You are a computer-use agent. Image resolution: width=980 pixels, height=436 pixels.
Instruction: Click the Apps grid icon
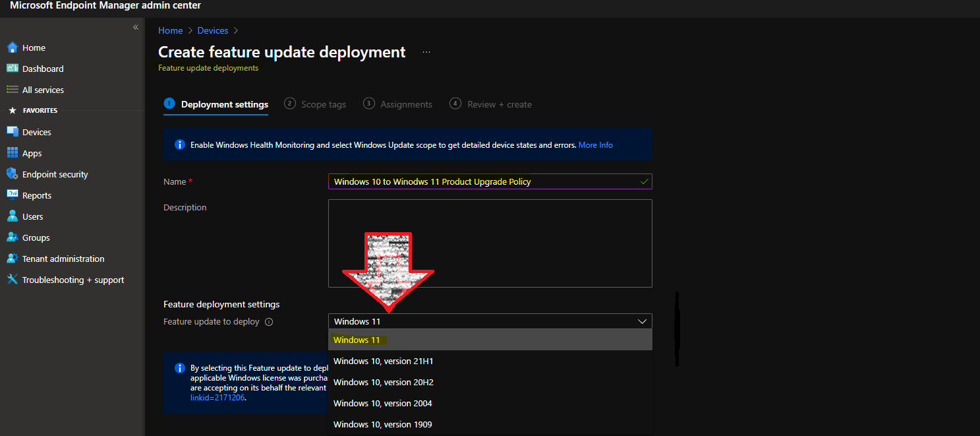(x=12, y=153)
